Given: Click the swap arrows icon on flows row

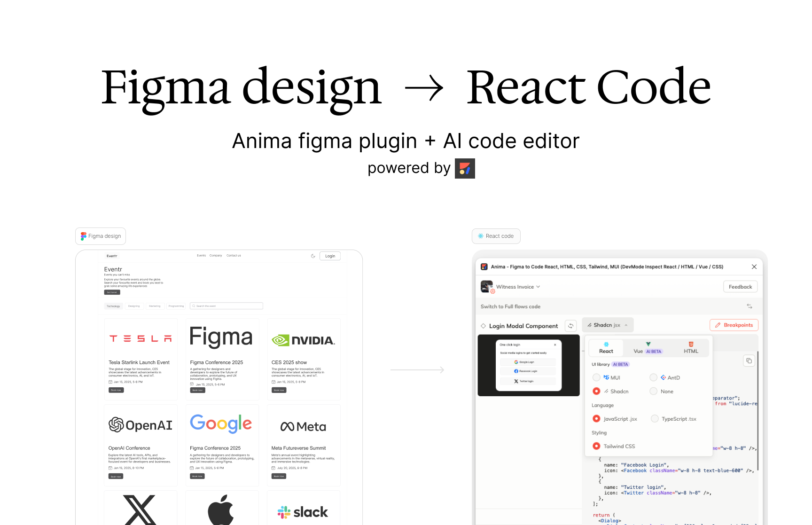Looking at the screenshot, I should (x=750, y=306).
